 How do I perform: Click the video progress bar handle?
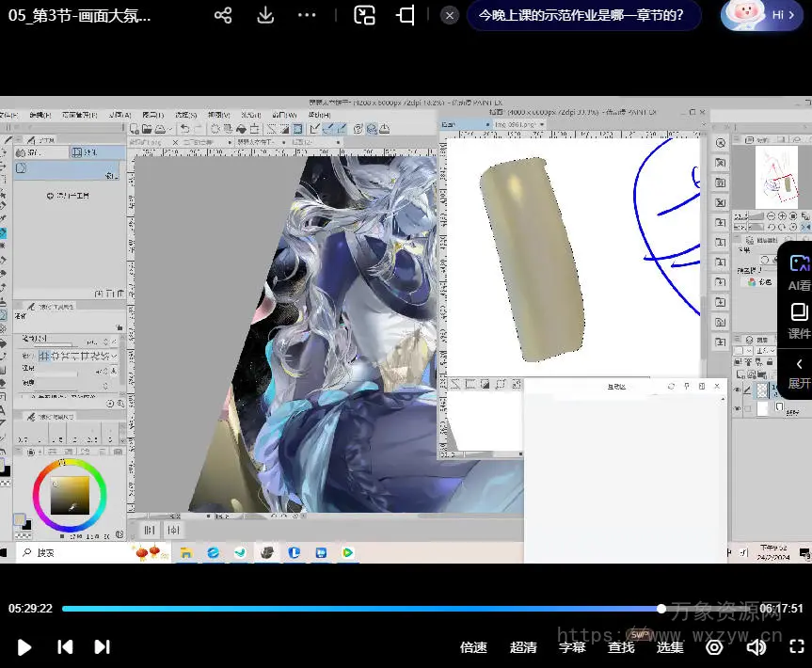661,609
